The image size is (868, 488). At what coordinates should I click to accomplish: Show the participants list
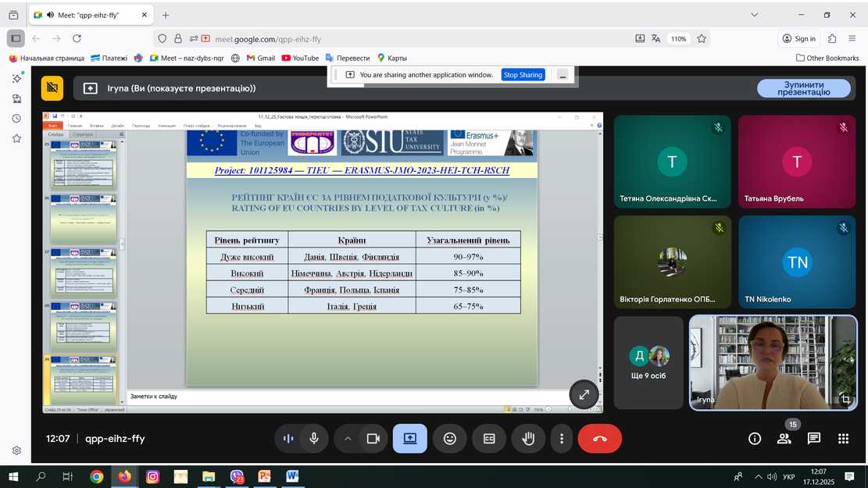[x=784, y=439]
